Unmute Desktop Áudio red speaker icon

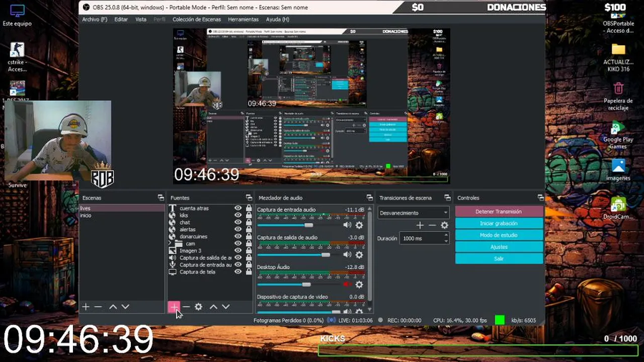347,285
